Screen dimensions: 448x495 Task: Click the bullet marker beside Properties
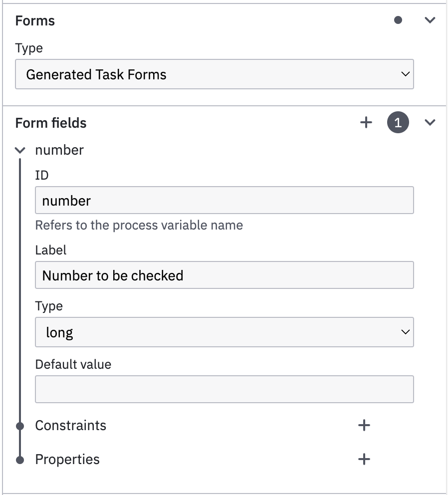20,460
